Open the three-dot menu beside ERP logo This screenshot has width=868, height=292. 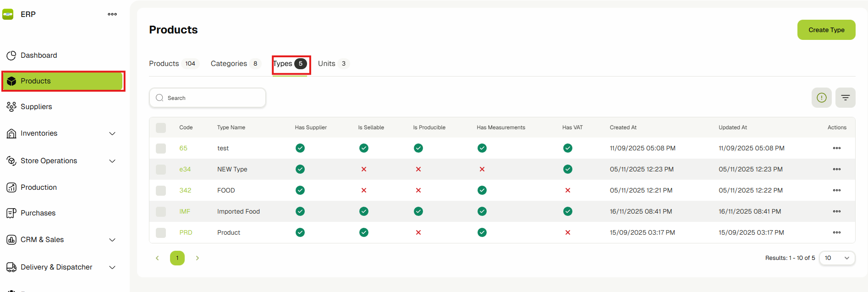tap(112, 14)
